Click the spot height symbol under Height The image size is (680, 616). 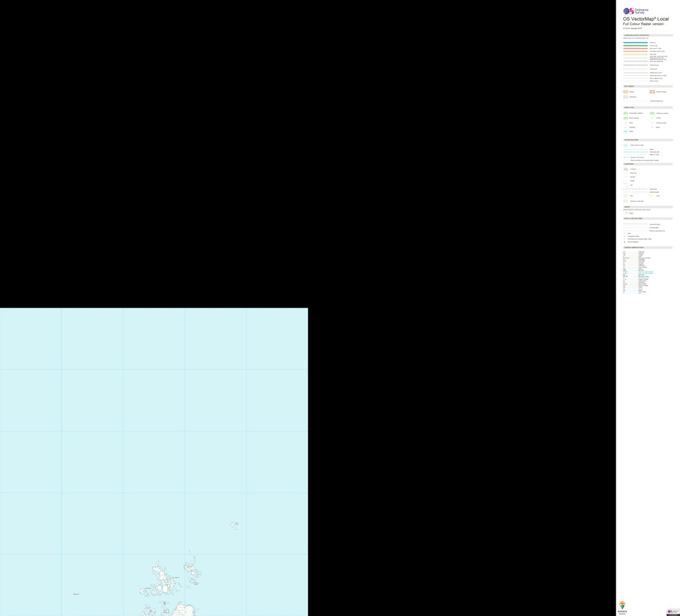pyautogui.click(x=626, y=213)
